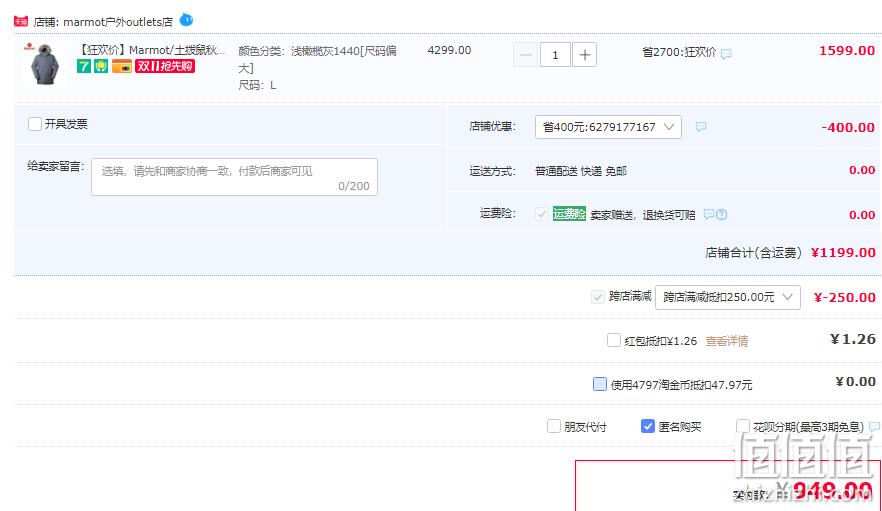Click the yellow shield guarantee badge
Viewport: 882px width, 511px height.
pos(101,66)
